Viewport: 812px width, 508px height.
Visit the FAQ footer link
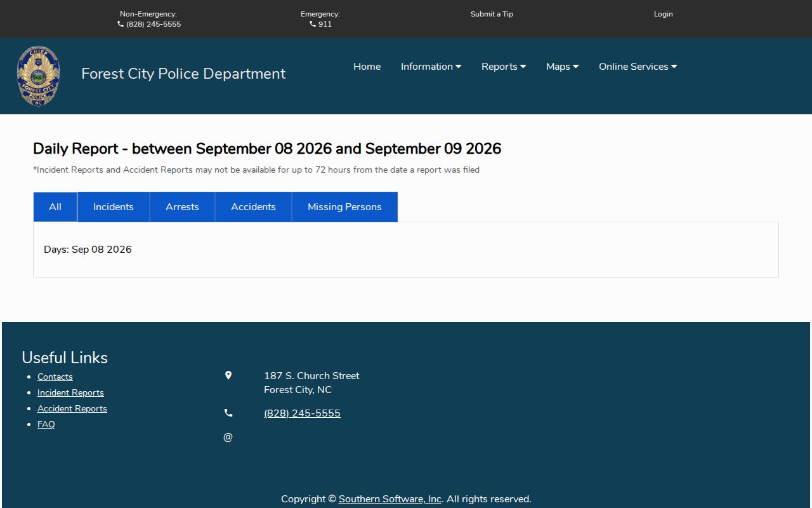tap(46, 424)
